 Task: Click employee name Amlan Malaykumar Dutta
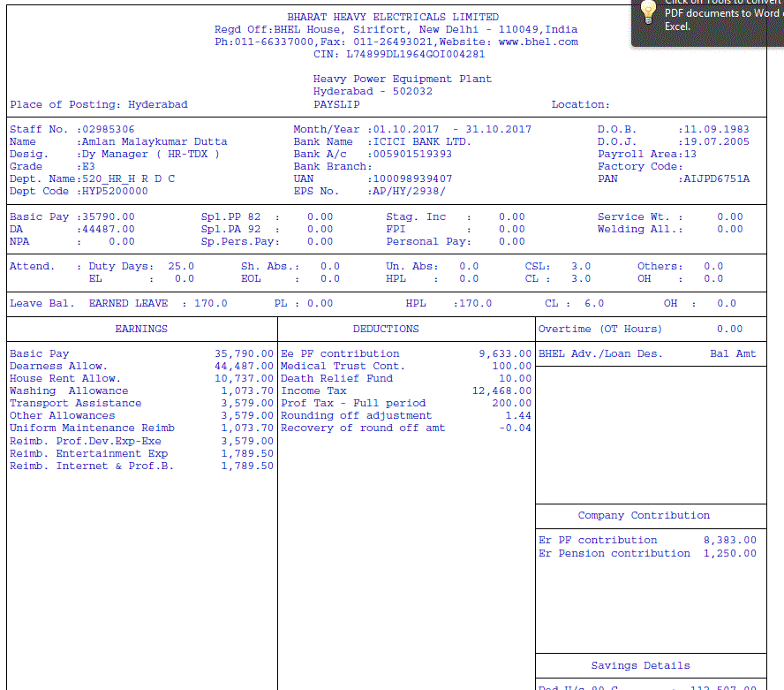pos(155,142)
